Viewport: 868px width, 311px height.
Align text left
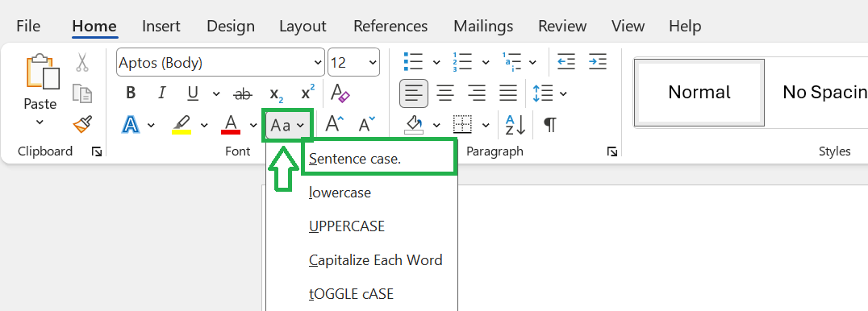coord(414,93)
